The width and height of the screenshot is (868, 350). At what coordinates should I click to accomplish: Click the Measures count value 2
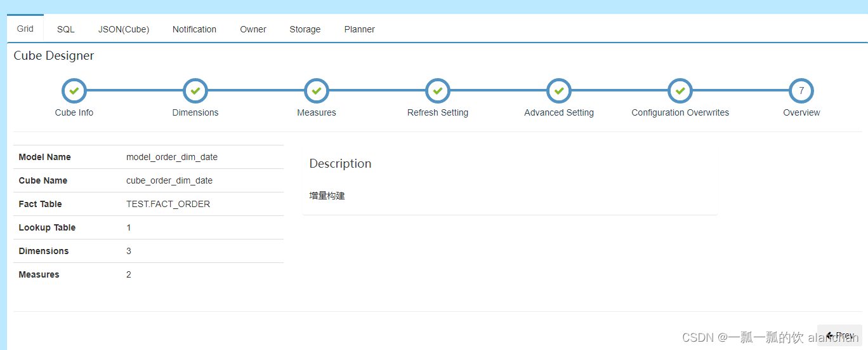pos(129,274)
